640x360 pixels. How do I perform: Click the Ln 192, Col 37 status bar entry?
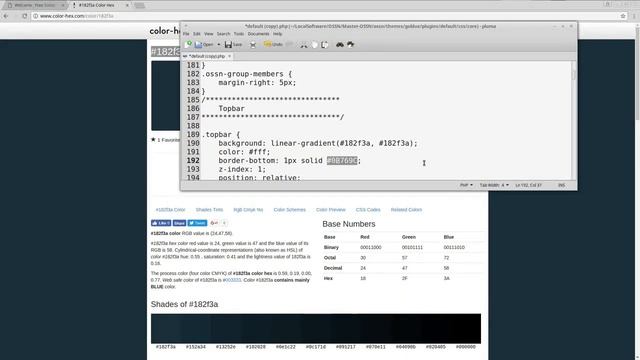[x=528, y=185]
